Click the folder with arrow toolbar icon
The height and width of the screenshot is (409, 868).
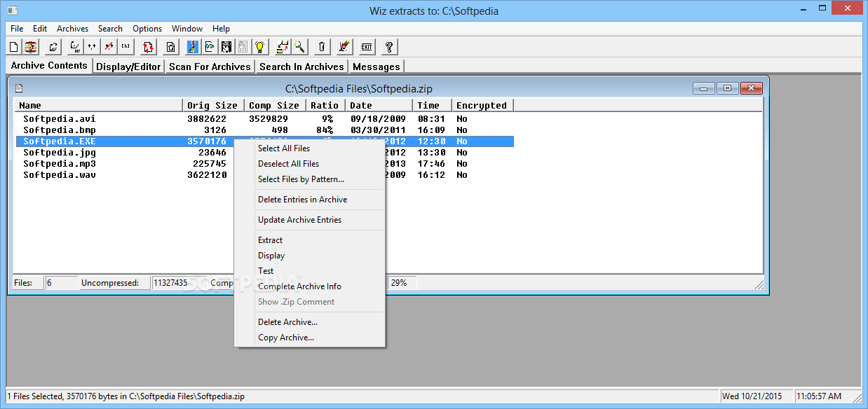53,47
